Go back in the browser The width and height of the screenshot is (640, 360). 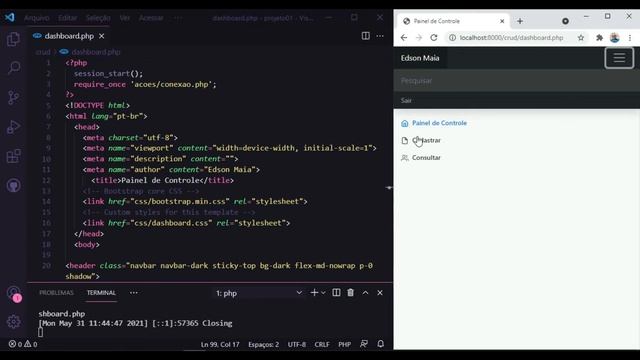(404, 38)
